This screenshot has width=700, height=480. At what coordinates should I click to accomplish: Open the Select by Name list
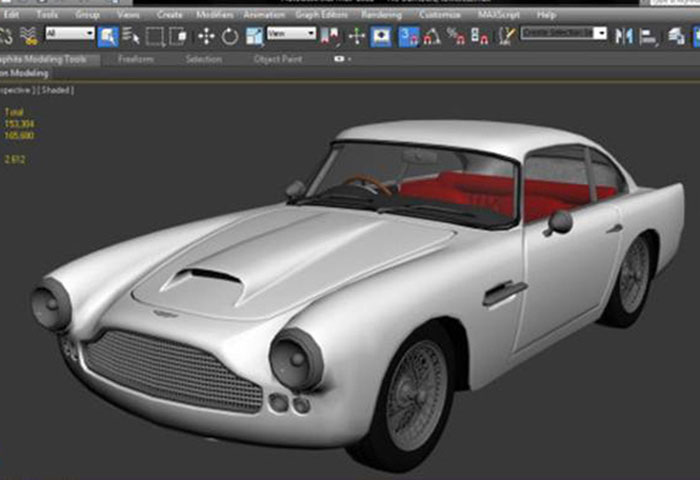pos(131,36)
